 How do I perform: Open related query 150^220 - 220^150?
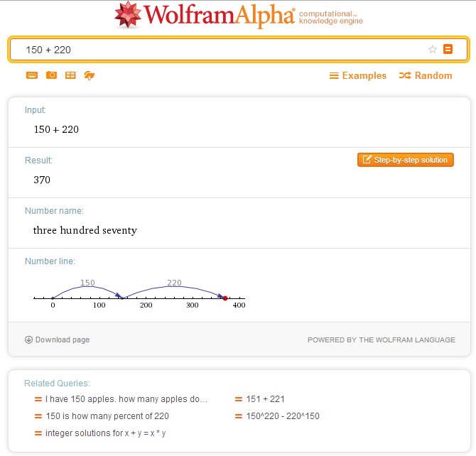point(283,416)
